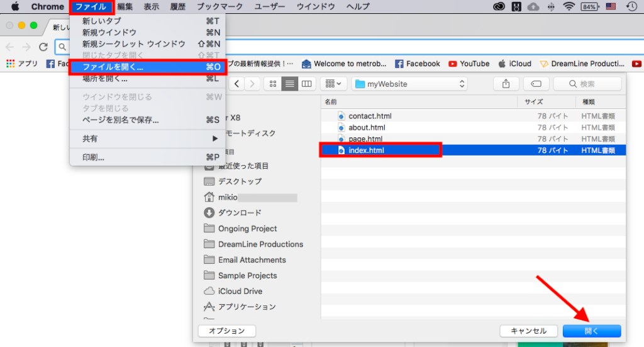Open the Facebook bookmark
This screenshot has height=347, width=644.
click(418, 64)
